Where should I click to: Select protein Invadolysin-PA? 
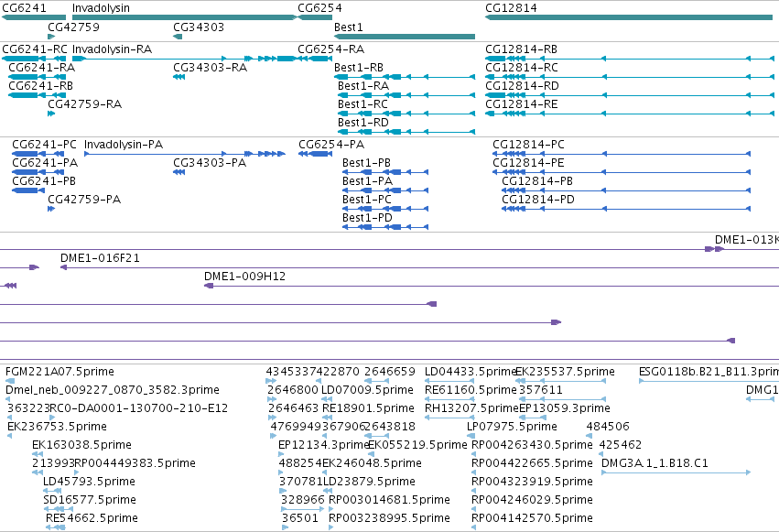coord(124,145)
